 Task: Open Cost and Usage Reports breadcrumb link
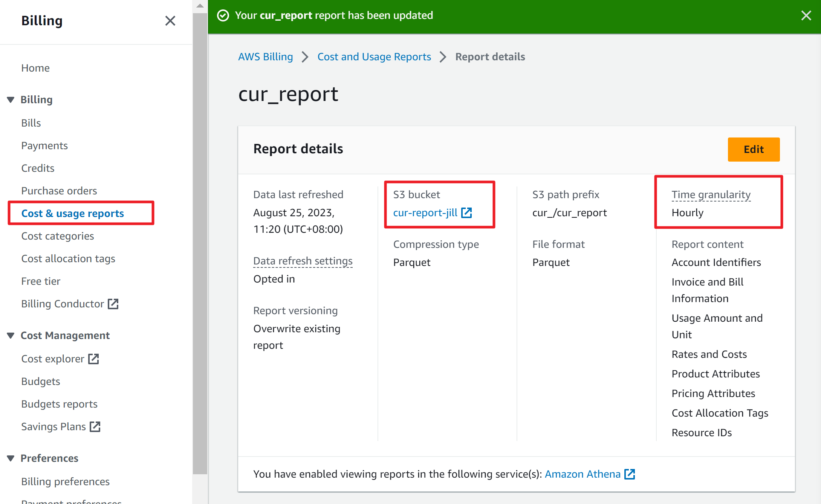[374, 57]
